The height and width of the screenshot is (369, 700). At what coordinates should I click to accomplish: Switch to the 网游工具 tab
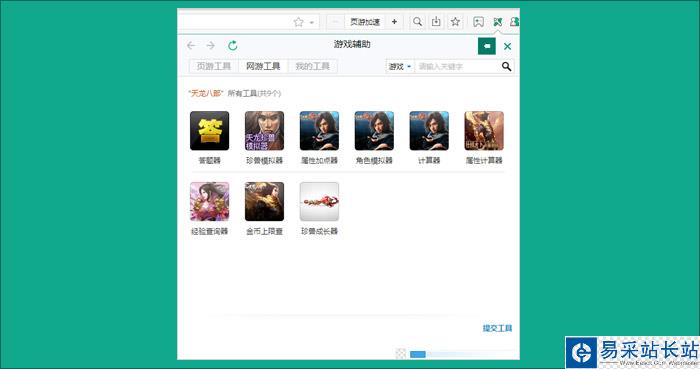click(x=263, y=66)
